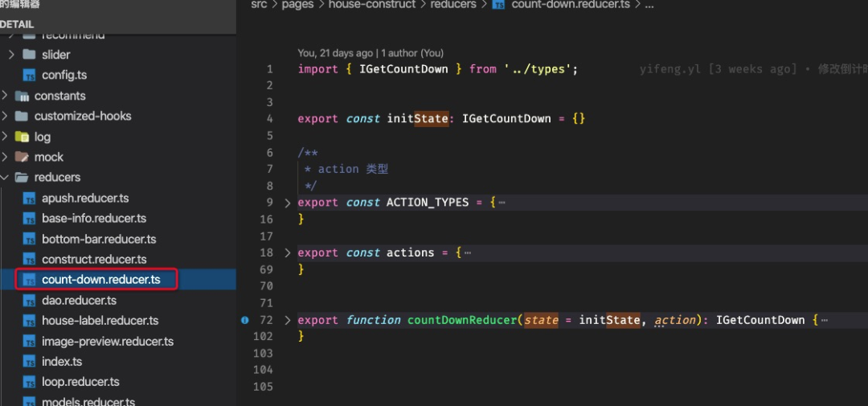
Task: Expand the constants folder chevron
Action: pos(5,96)
